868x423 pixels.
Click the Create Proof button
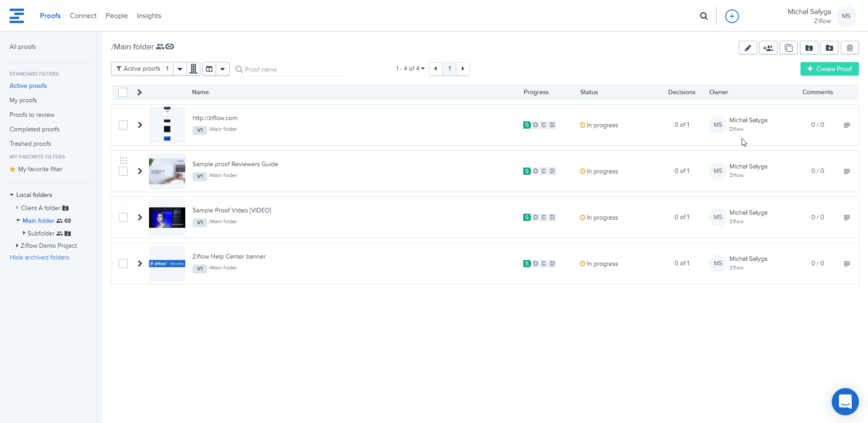tap(829, 69)
